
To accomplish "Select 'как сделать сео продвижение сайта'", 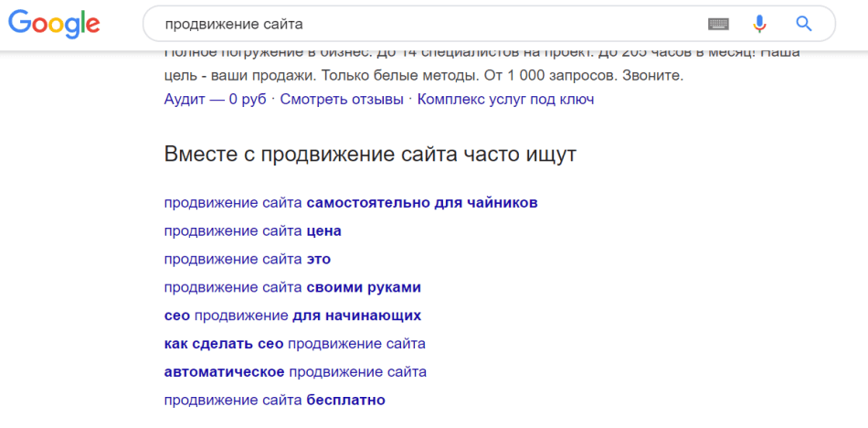I will 295,344.
